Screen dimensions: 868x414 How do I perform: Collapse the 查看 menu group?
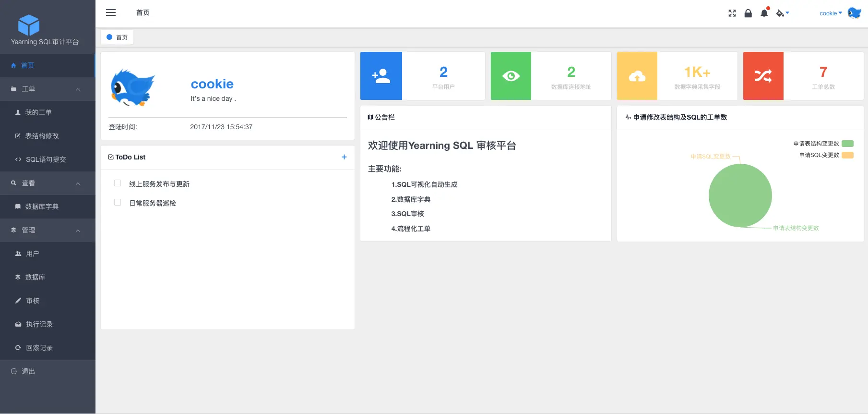pos(48,183)
